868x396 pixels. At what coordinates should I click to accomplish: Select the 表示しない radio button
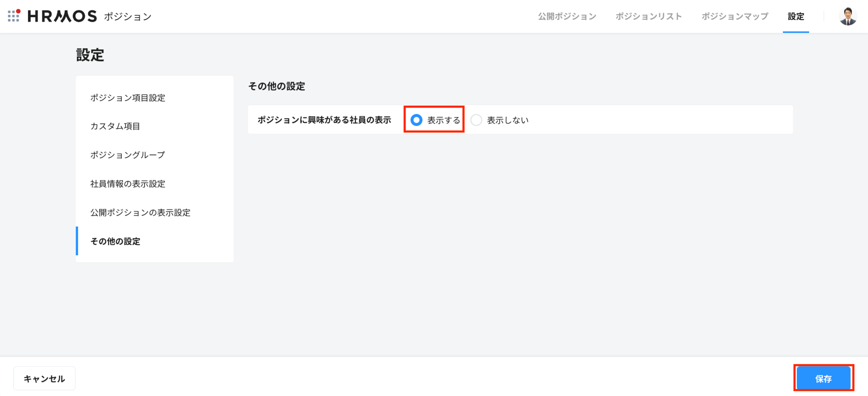[476, 120]
